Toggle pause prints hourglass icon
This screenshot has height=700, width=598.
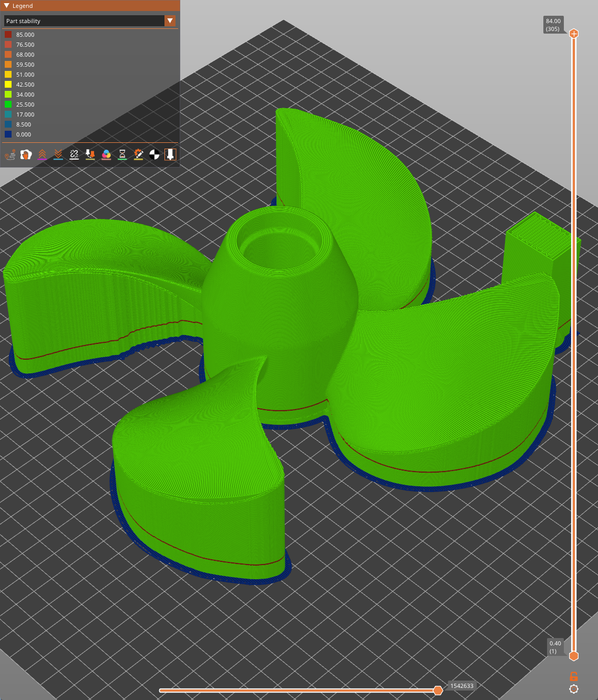122,154
